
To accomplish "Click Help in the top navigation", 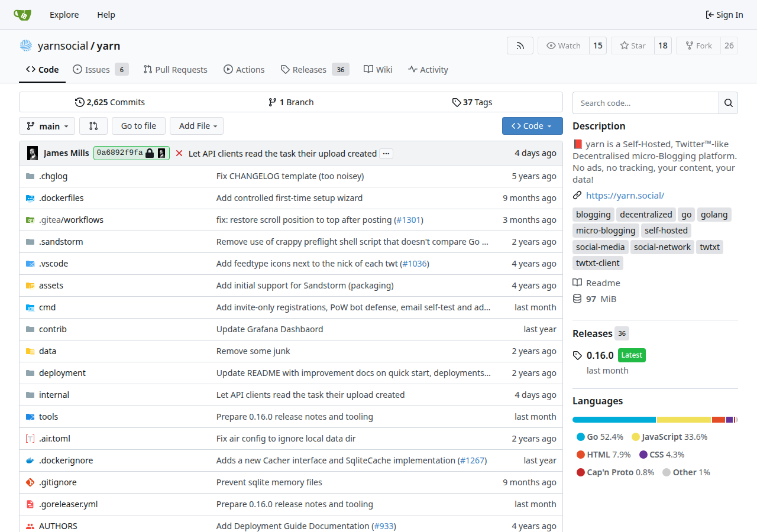I will pyautogui.click(x=106, y=15).
